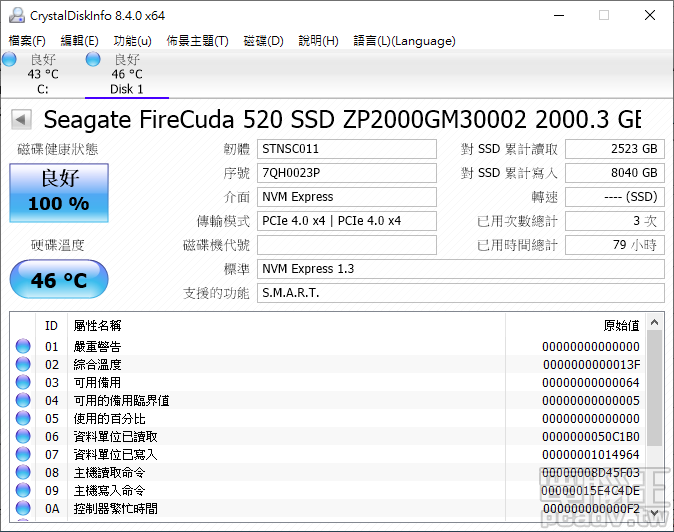Click the firmware field STNSC011
This screenshot has height=532, width=674.
pyautogui.click(x=347, y=149)
